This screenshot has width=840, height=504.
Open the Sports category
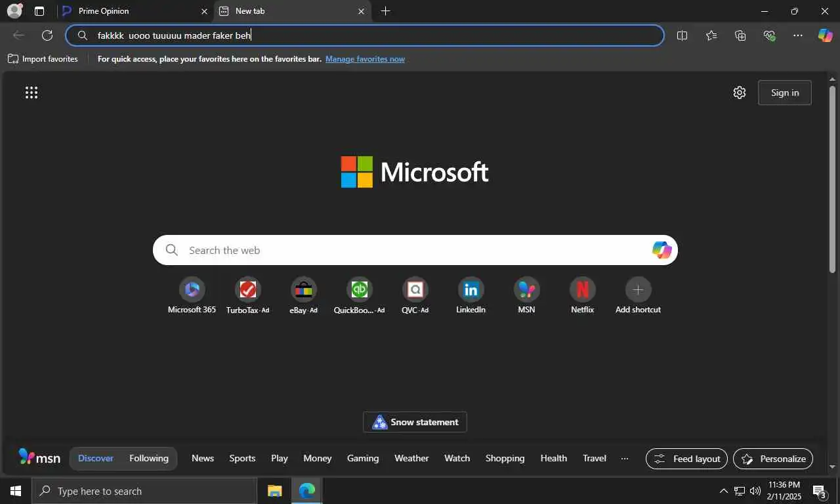tap(242, 458)
